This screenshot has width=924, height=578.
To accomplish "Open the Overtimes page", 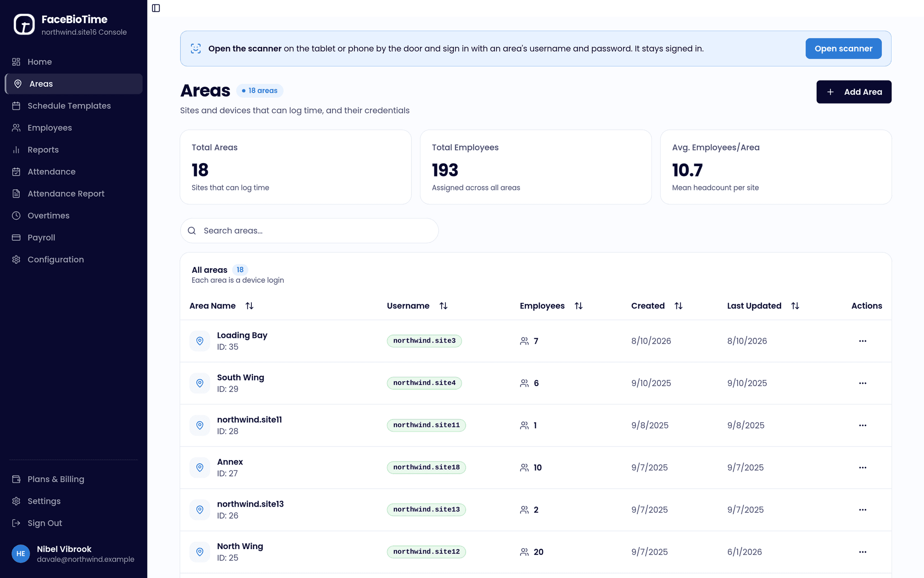I will coord(74,216).
